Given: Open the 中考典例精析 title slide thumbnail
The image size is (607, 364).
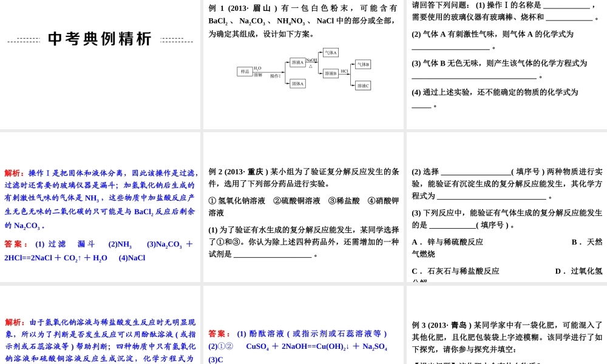Looking at the screenshot, I should tap(100, 64).
